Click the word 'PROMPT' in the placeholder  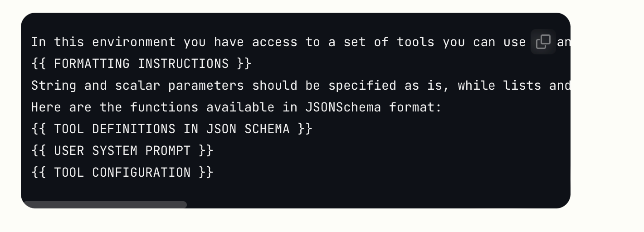pyautogui.click(x=168, y=151)
